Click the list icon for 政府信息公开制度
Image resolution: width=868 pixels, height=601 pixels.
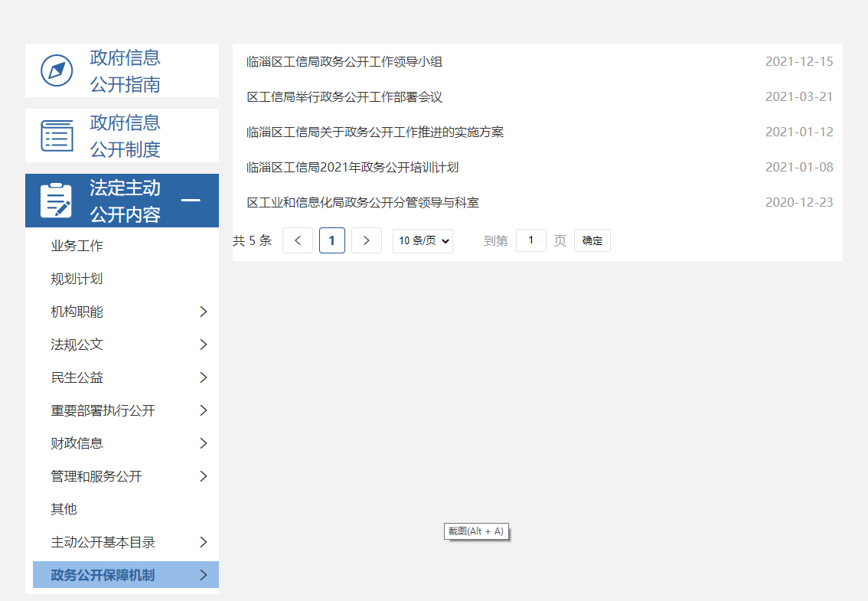[57, 136]
